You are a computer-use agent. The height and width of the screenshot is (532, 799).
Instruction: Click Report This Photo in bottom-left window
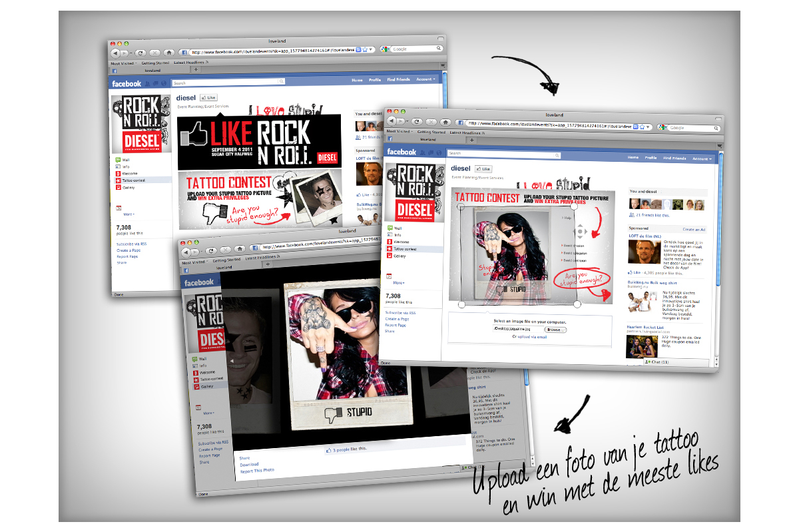pos(257,470)
